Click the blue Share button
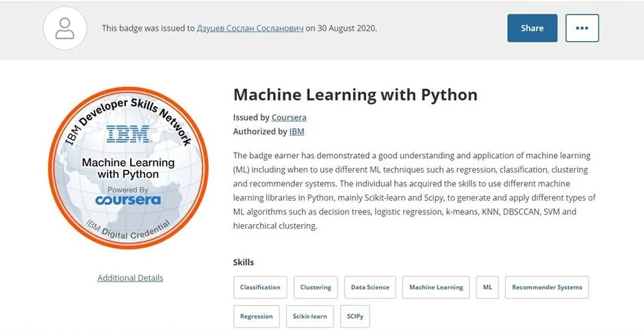Viewport: 644px width, 331px height. (532, 28)
